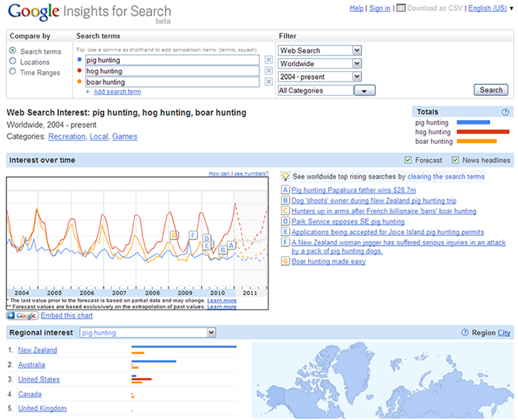
Task: Open the Web Search type dropdown
Action: pos(319,50)
